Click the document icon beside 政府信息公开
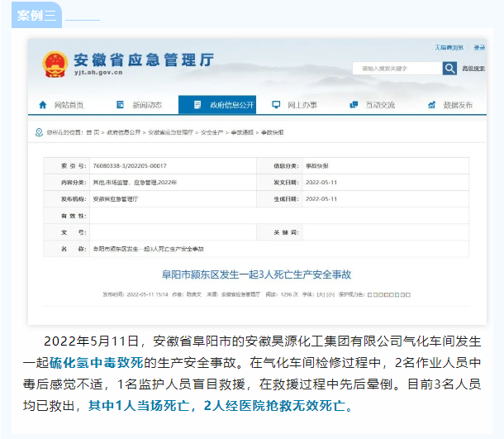The image size is (504, 439). (197, 105)
